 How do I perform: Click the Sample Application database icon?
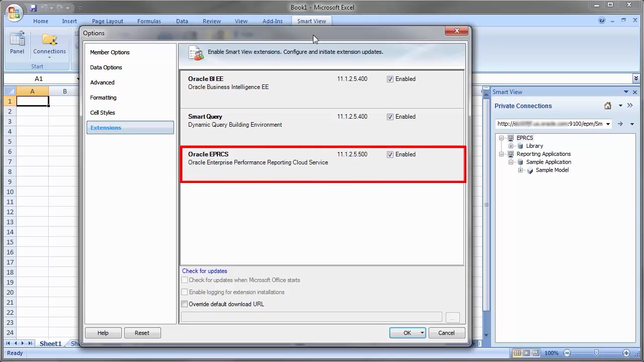(521, 162)
